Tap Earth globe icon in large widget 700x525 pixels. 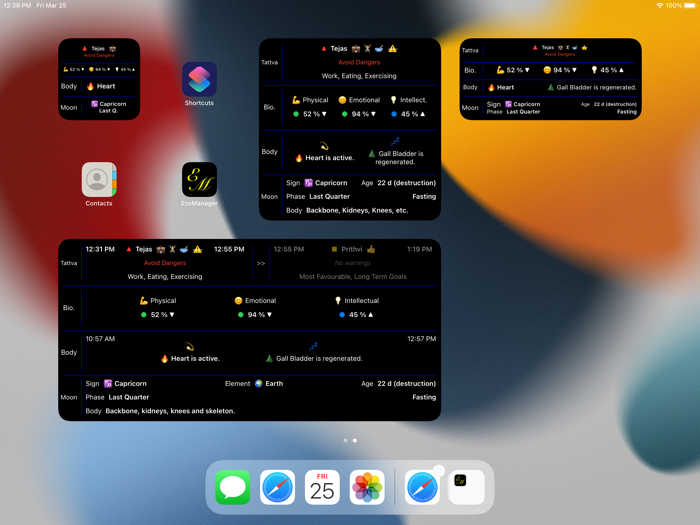[x=258, y=383]
